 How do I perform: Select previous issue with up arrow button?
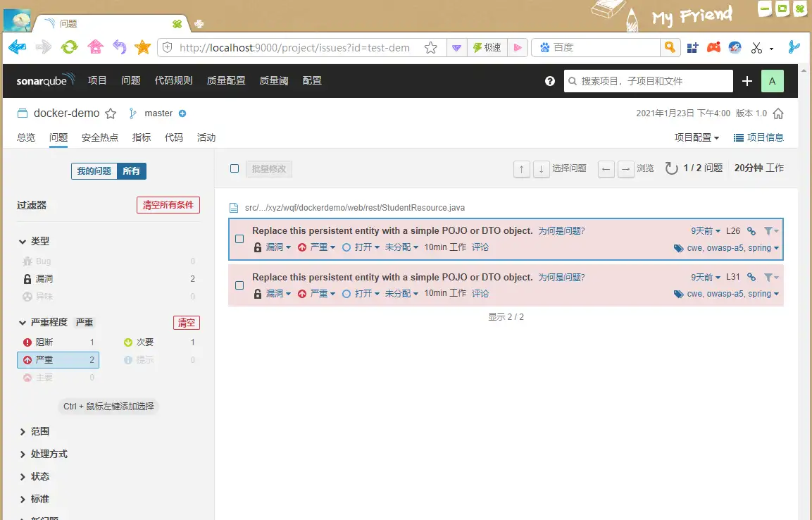click(521, 169)
